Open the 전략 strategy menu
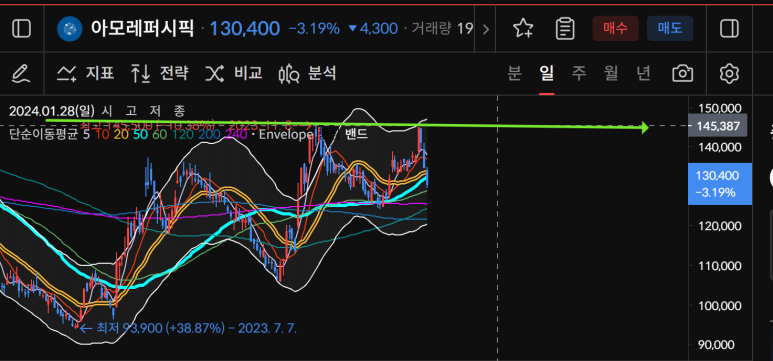Viewport: 773px width, 361px height. coord(160,73)
